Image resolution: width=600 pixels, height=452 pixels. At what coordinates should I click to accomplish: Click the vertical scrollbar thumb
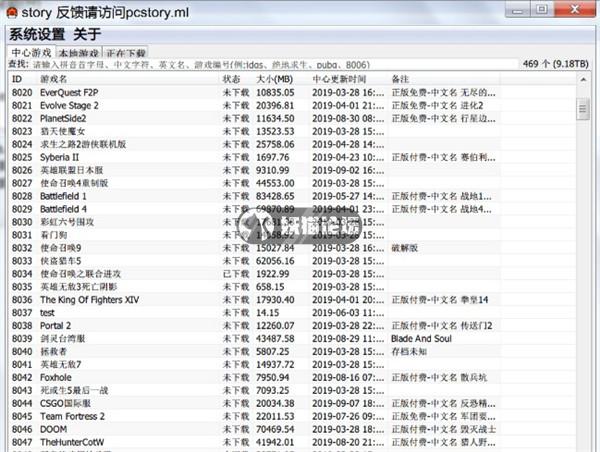tap(583, 108)
